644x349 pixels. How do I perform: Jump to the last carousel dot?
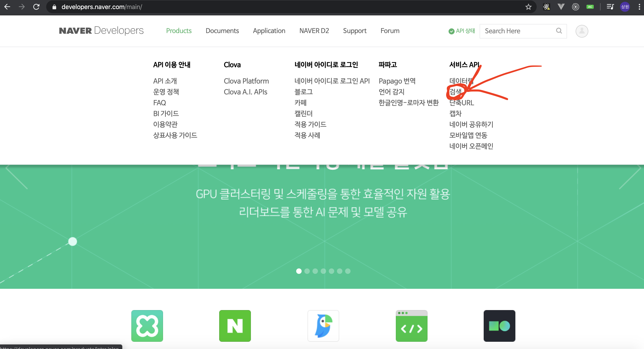[348, 271]
